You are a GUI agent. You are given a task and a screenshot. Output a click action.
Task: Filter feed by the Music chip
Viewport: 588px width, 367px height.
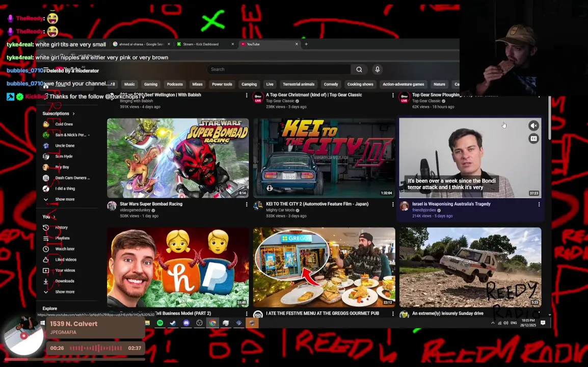click(129, 85)
